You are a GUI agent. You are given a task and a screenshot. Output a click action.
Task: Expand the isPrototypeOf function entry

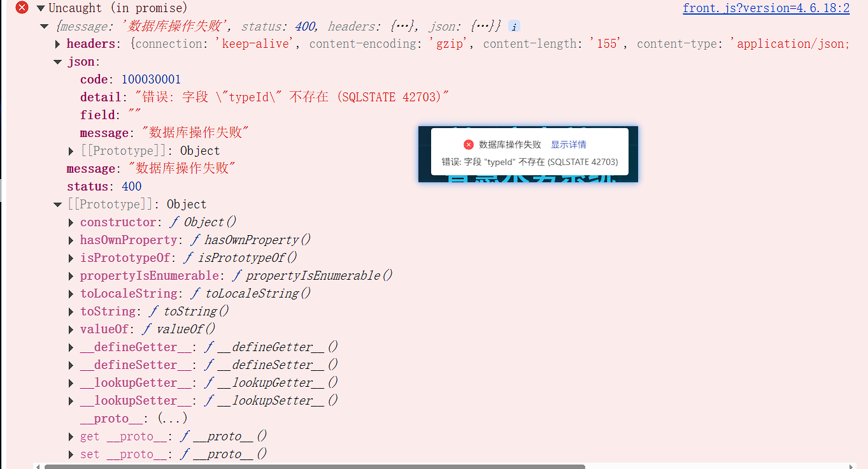(x=71, y=257)
